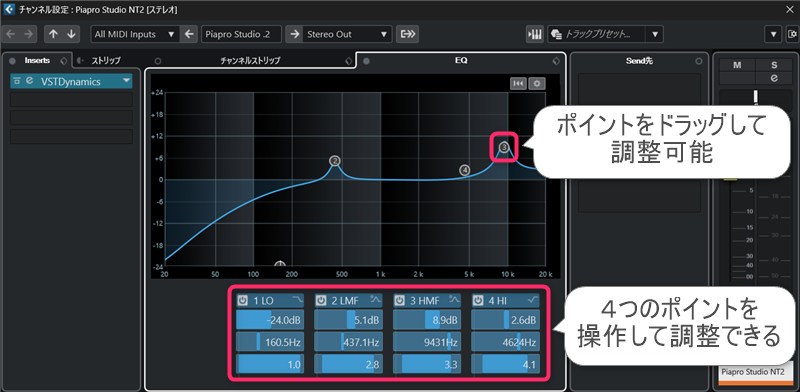Screen dimensions: 800x392
Task: Click the Cubase logo in the title bar
Action: pos(9,10)
